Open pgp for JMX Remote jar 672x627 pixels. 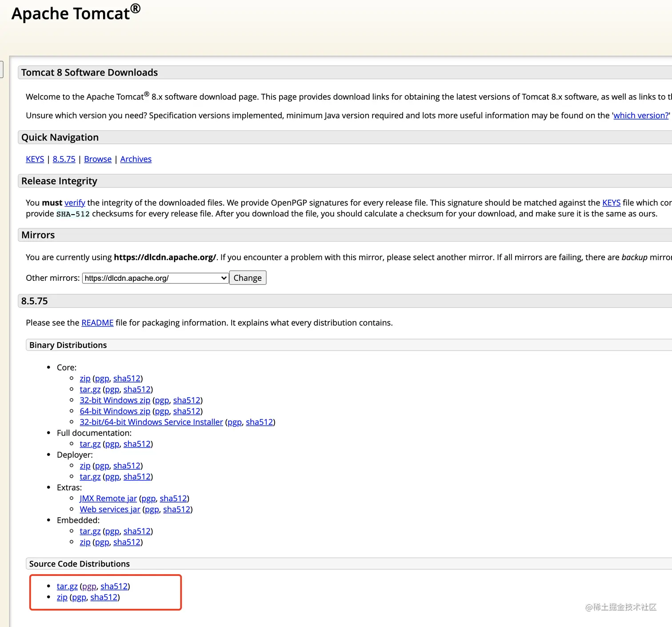148,499
